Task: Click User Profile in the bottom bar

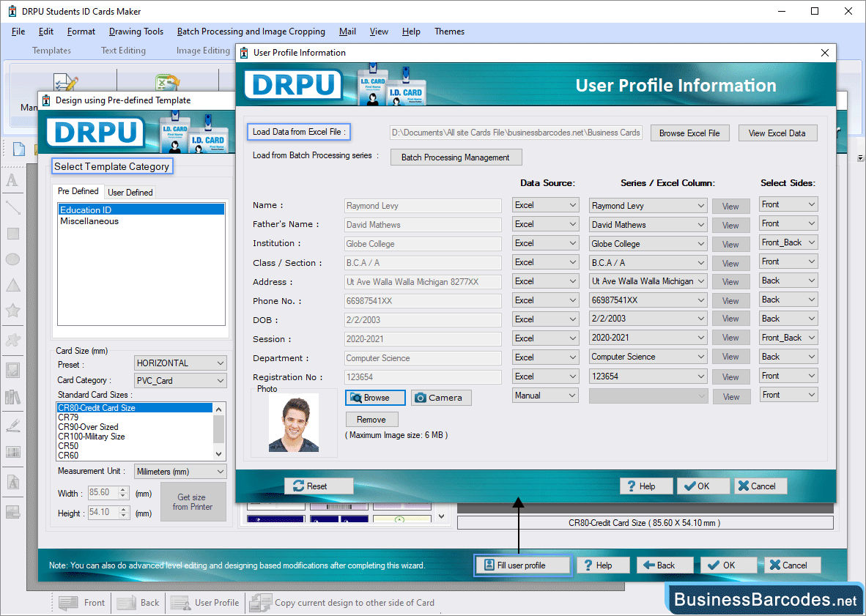Action: (x=205, y=603)
